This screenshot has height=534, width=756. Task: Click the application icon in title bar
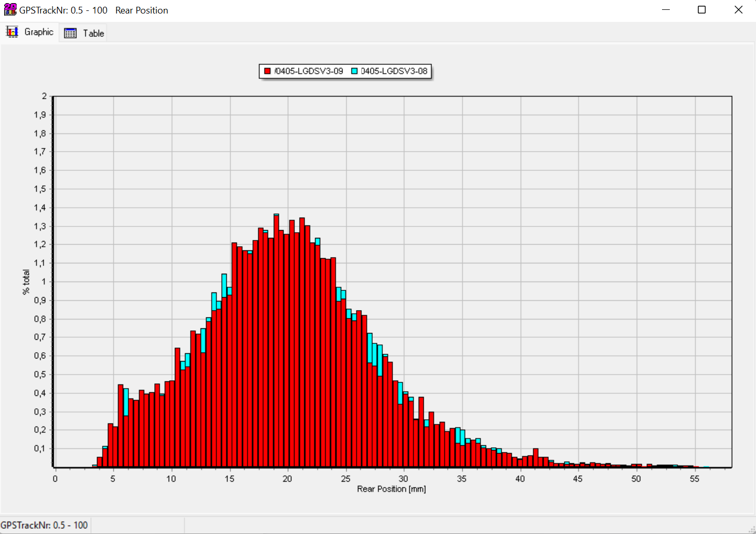(10, 10)
